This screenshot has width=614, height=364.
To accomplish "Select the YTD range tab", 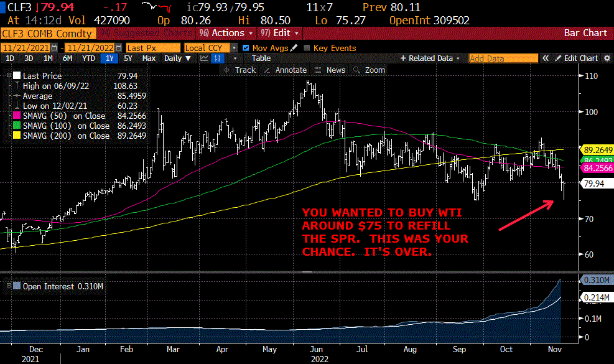I will point(88,58).
